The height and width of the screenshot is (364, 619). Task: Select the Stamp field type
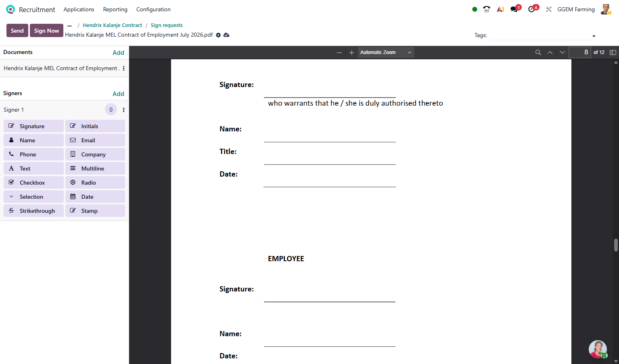95,211
